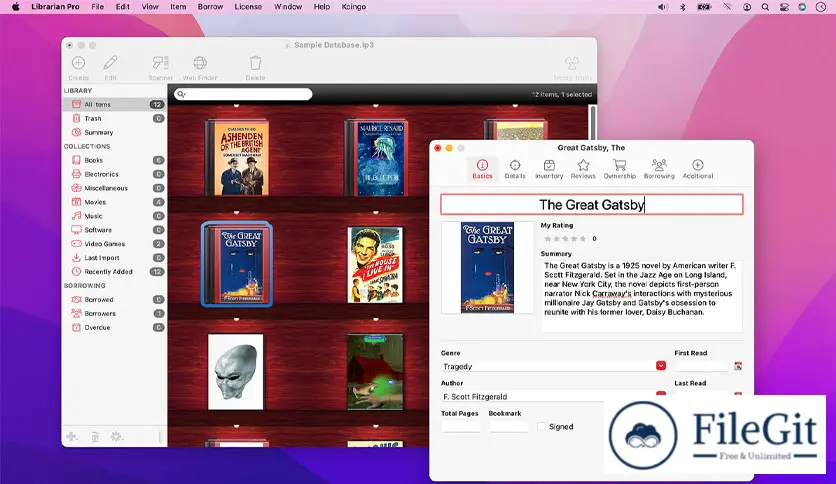Select the red barn game cover
836x484 pixels.
pos(375,372)
